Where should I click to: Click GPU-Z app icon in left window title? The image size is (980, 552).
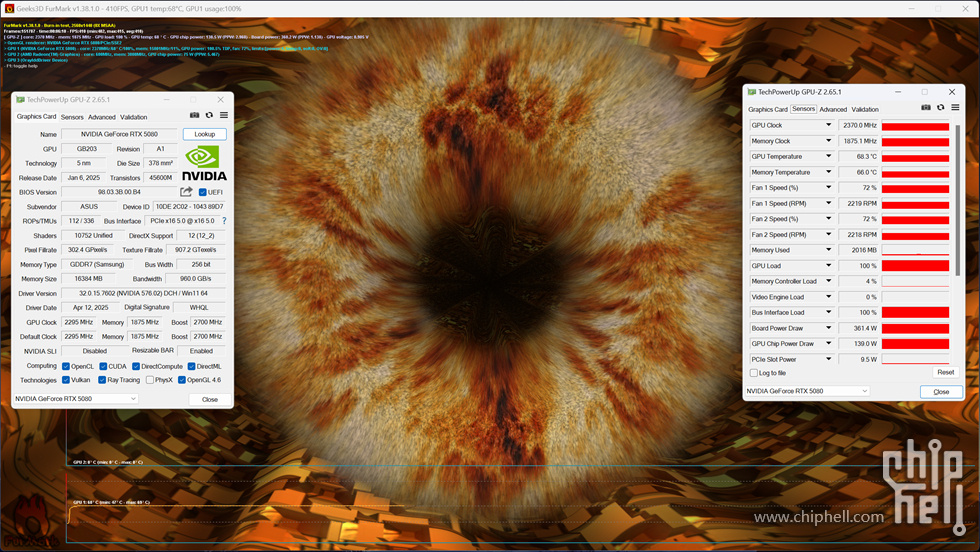point(20,99)
